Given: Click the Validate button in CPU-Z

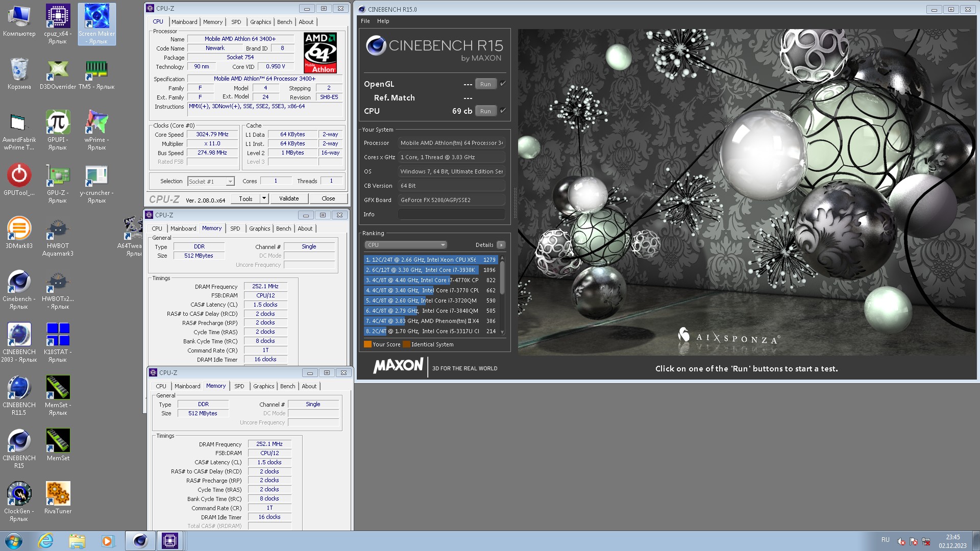Looking at the screenshot, I should 289,198.
